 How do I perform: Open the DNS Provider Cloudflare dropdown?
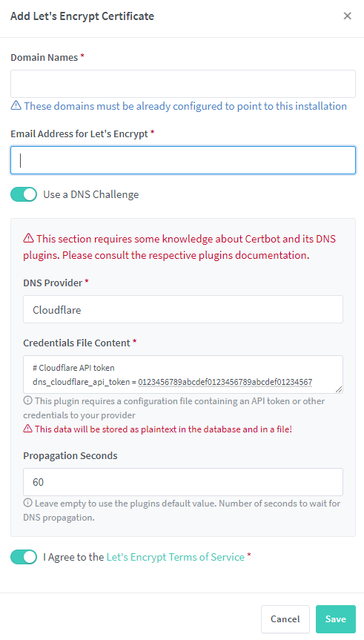point(183,309)
